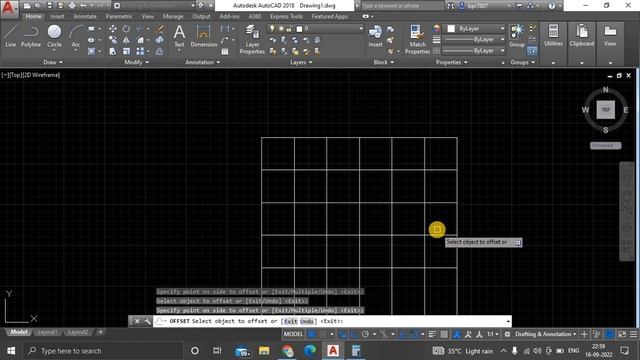This screenshot has width=640, height=360.
Task: Insert a table from Annotation panel
Action: coord(225,51)
